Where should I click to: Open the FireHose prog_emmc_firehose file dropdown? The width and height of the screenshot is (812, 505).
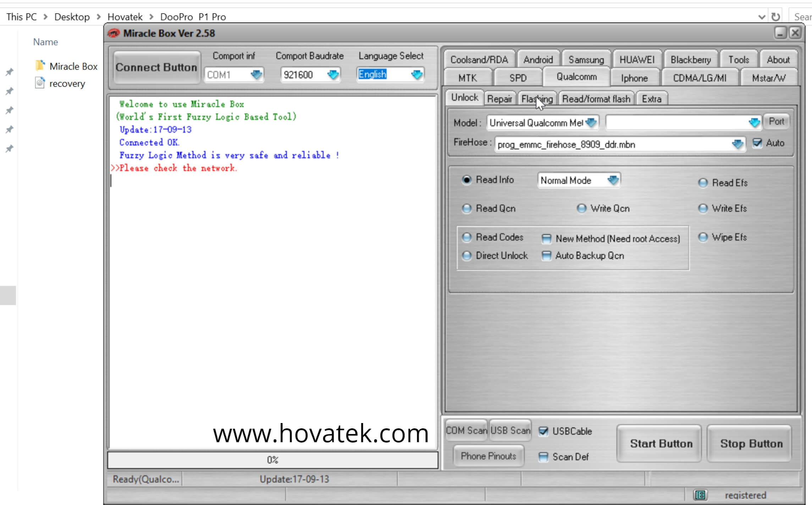pos(737,144)
